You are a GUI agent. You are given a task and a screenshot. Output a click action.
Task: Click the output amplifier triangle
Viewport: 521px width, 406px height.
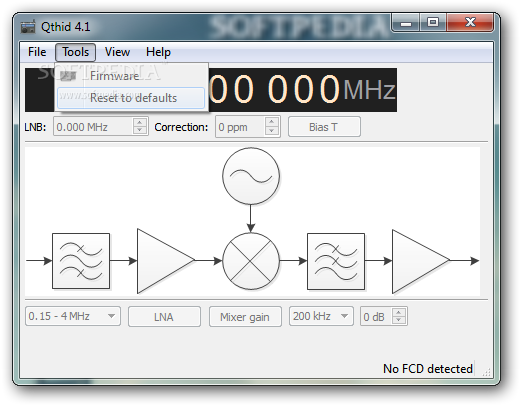point(415,261)
